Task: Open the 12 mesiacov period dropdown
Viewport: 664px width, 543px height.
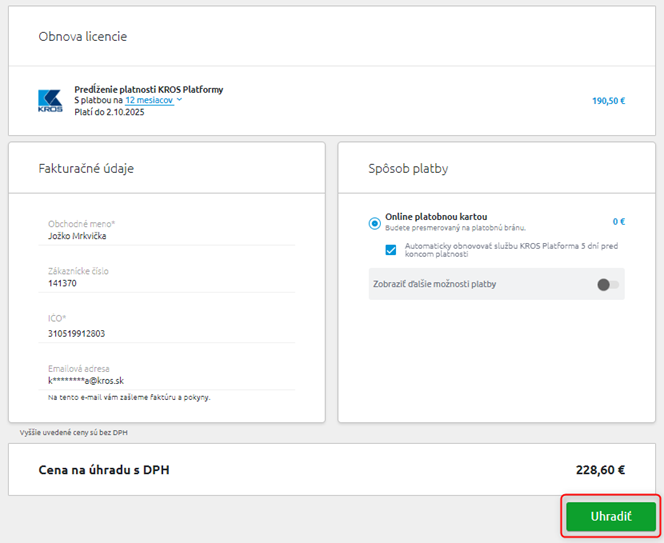Action: click(x=150, y=100)
